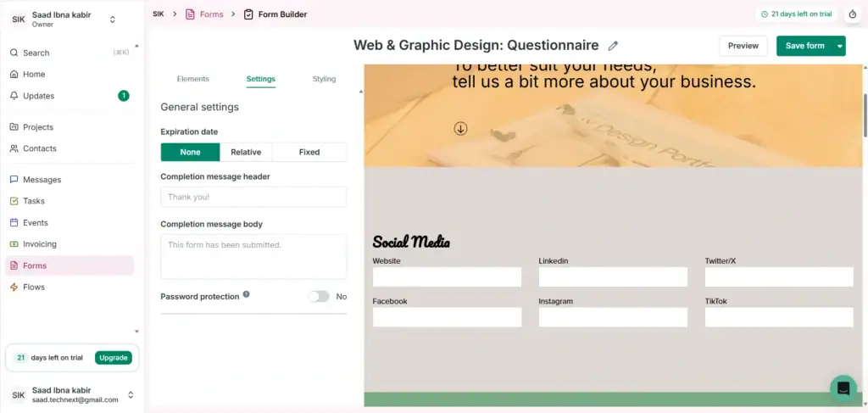Click the SIK avatar at top left
The height and width of the screenshot is (413, 868).
point(19,19)
